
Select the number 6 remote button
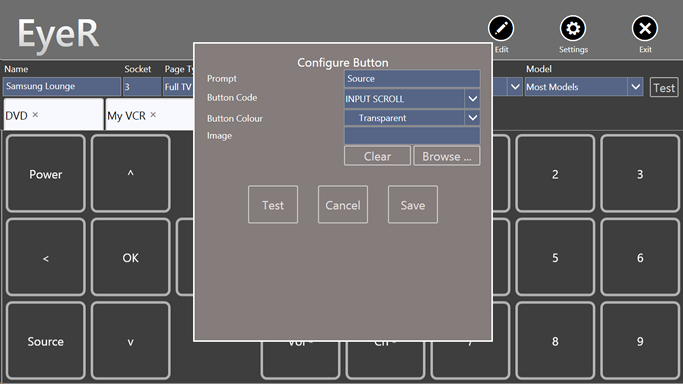pos(640,257)
